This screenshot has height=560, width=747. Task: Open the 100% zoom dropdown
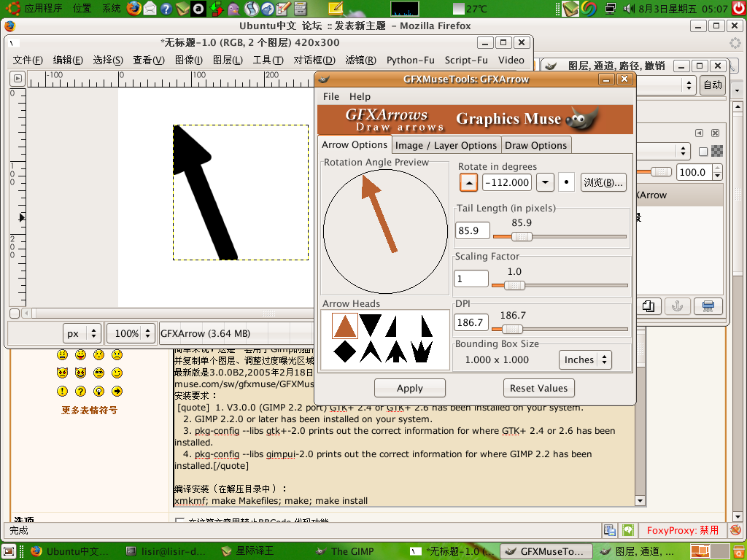131,333
